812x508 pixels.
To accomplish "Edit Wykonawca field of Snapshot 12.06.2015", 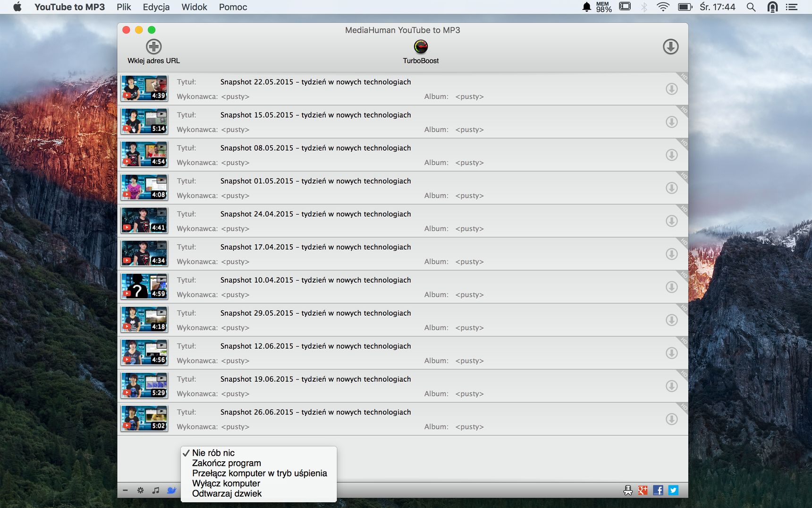I will 235,361.
